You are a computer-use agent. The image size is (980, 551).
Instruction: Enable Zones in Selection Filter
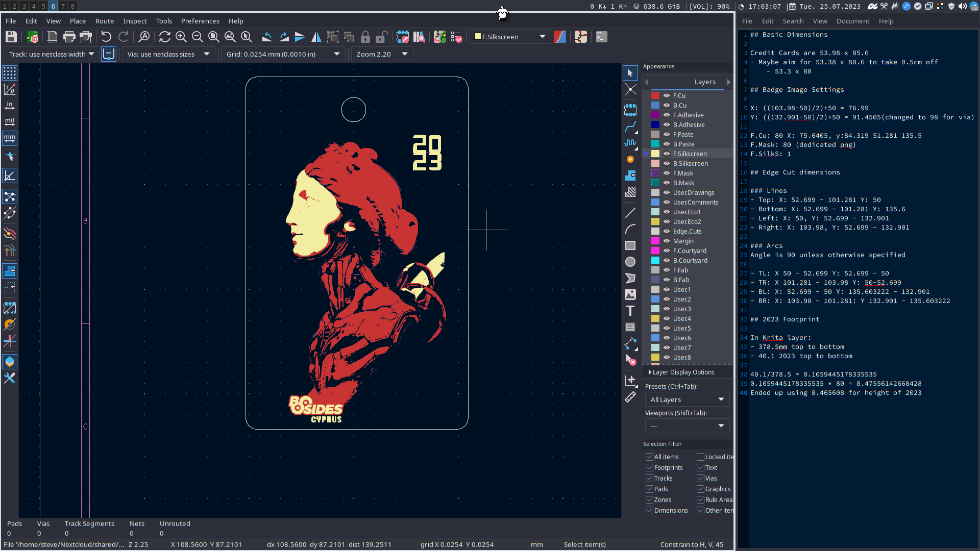(x=650, y=499)
